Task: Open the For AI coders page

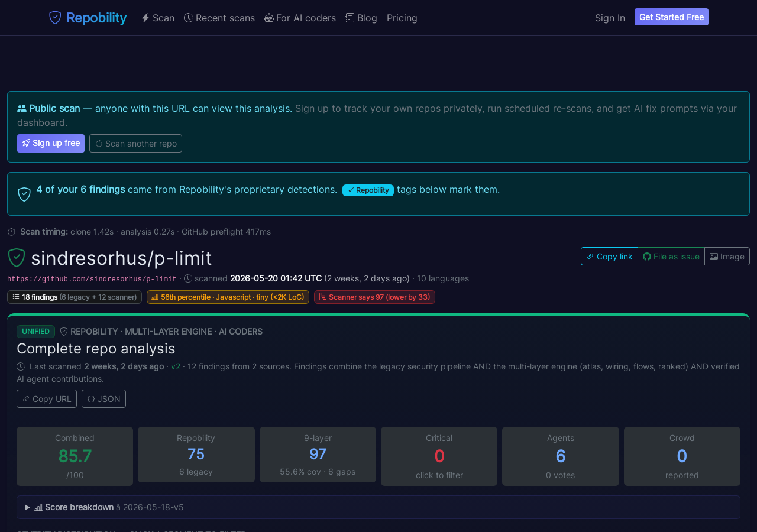Action: [300, 18]
